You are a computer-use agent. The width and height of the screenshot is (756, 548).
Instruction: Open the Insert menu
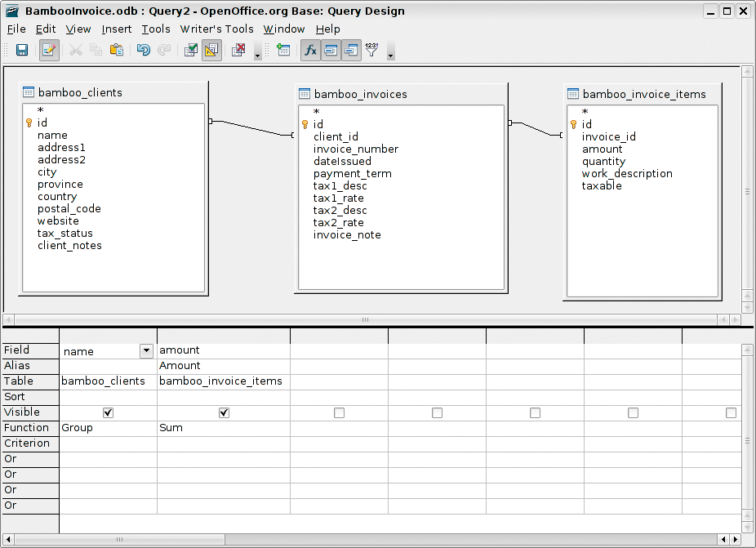click(117, 29)
